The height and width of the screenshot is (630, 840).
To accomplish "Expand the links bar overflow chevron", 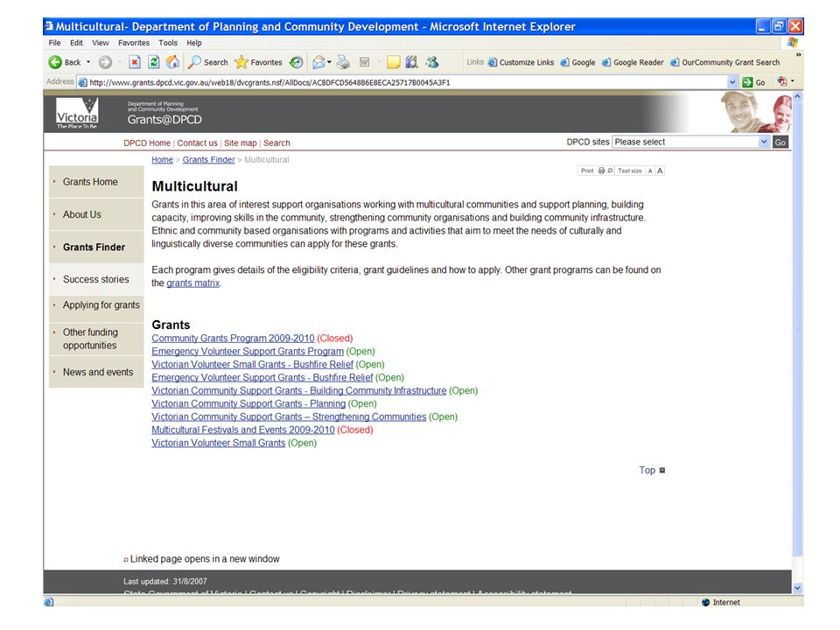I will pyautogui.click(x=798, y=54).
